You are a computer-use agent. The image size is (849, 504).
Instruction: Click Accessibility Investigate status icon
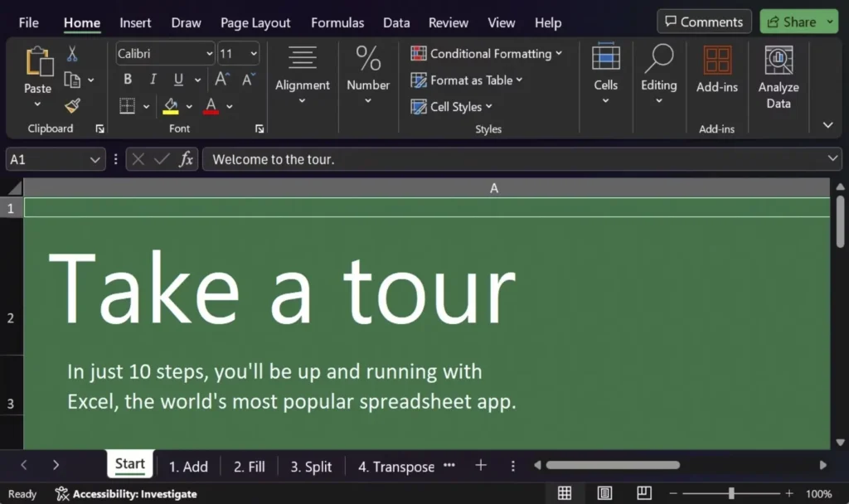tap(62, 494)
